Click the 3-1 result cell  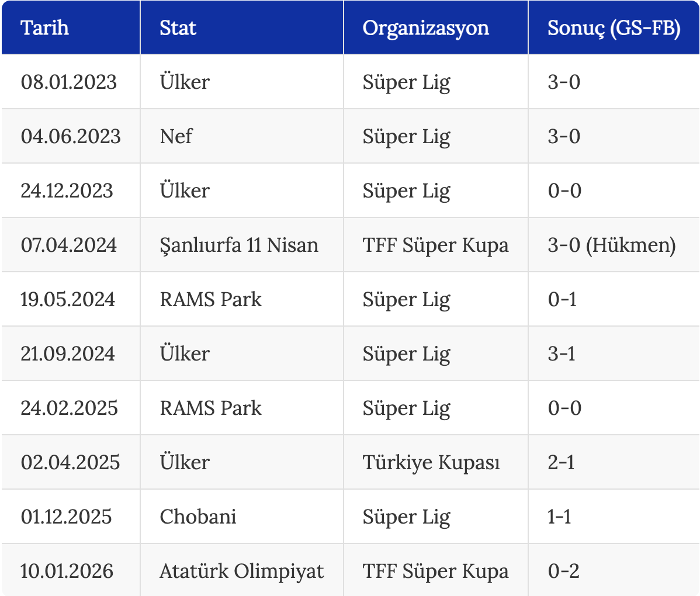point(562,354)
